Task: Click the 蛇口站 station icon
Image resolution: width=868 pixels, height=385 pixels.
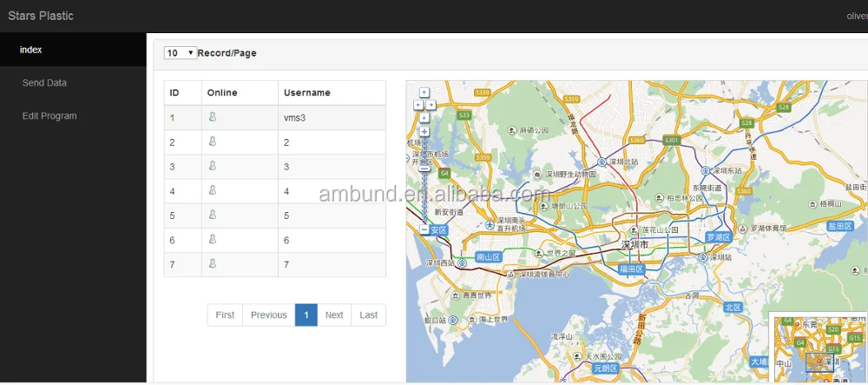Action: 453,320
